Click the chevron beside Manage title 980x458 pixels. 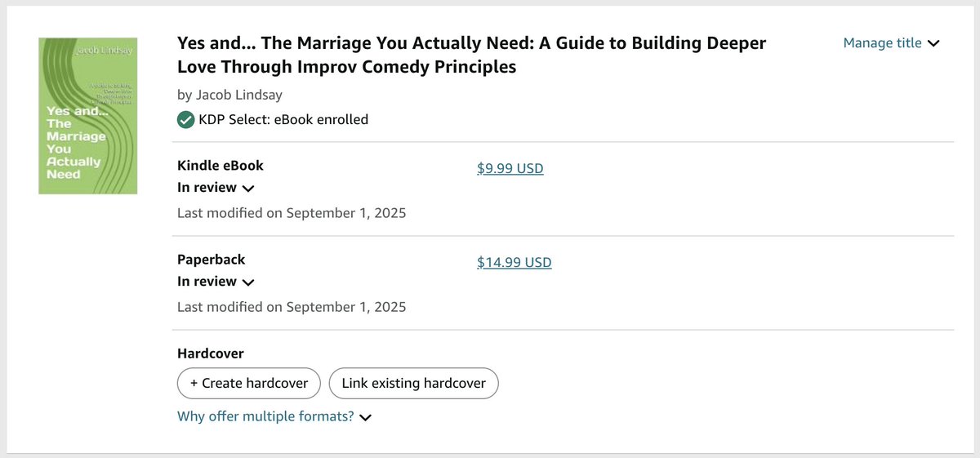pyautogui.click(x=934, y=44)
